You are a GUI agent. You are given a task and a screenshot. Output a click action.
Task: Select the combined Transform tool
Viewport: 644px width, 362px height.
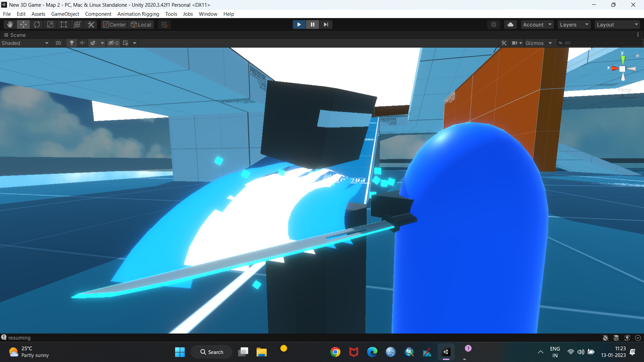pos(77,24)
